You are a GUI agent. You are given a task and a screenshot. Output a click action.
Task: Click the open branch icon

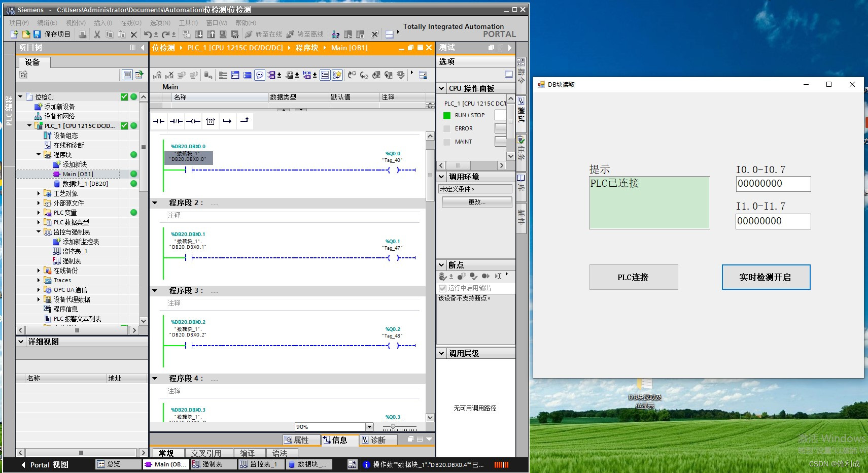(x=227, y=121)
